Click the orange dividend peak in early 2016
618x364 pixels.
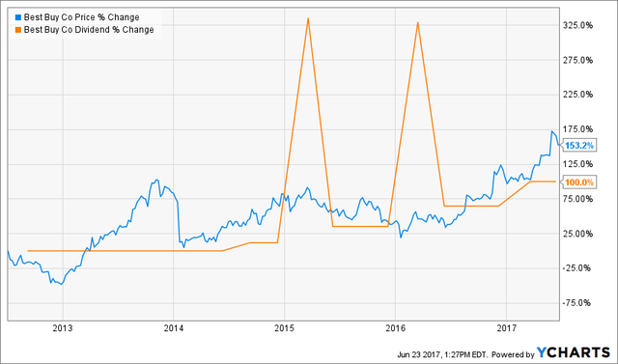point(417,22)
